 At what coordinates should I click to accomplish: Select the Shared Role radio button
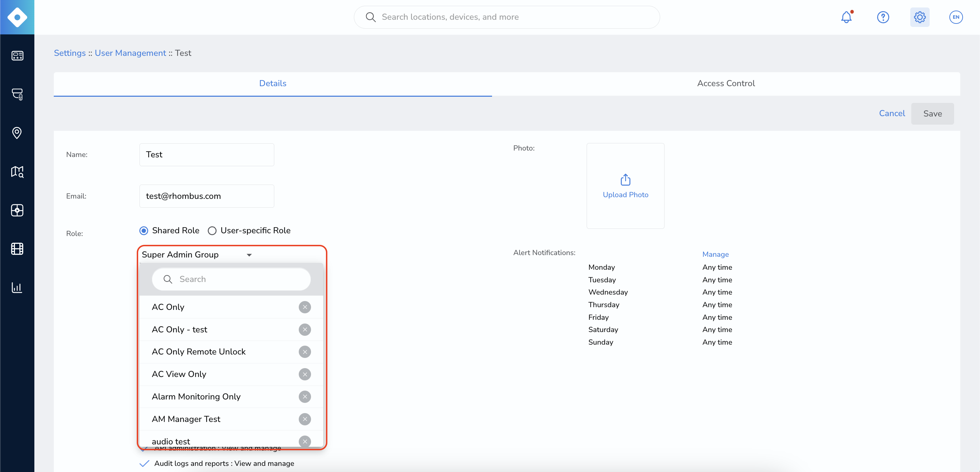click(x=144, y=231)
